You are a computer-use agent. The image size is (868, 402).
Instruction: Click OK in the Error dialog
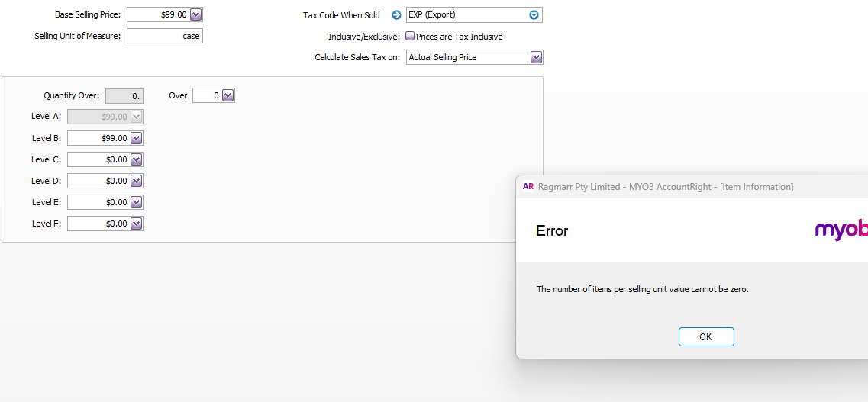tap(706, 336)
